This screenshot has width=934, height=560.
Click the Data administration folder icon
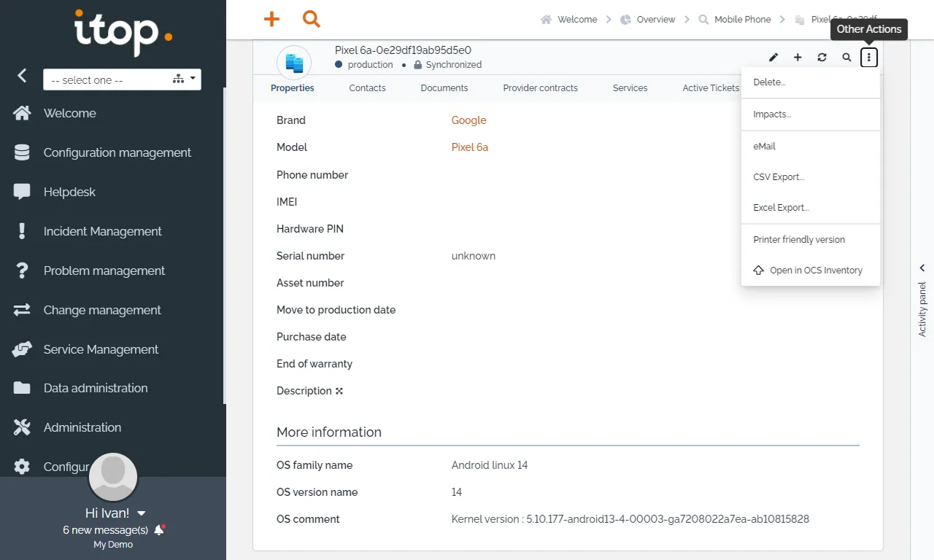point(22,388)
